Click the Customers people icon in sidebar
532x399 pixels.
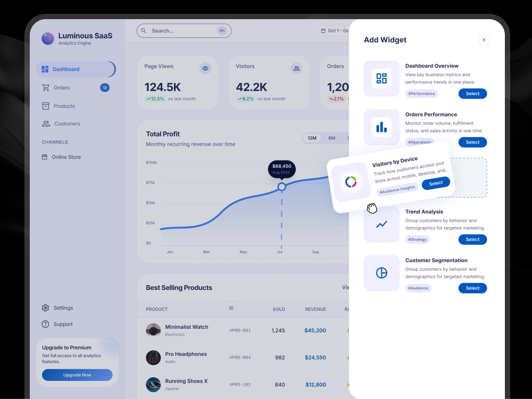pyautogui.click(x=46, y=123)
